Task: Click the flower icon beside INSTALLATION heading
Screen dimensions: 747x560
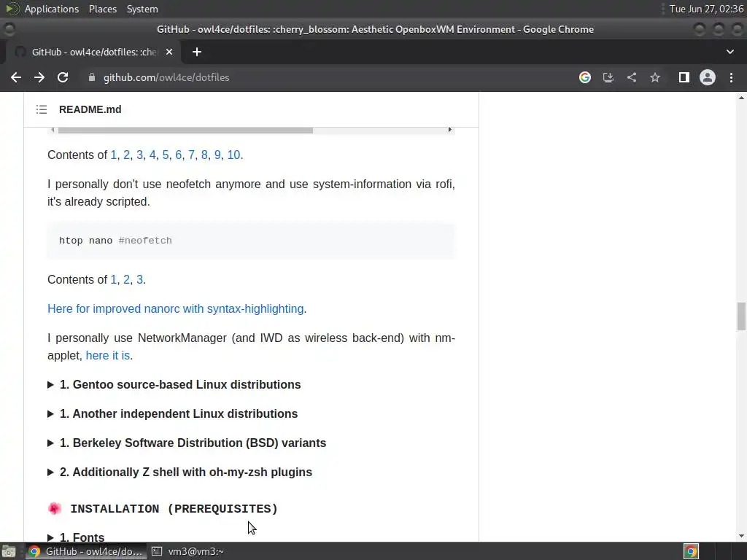Action: [55, 508]
